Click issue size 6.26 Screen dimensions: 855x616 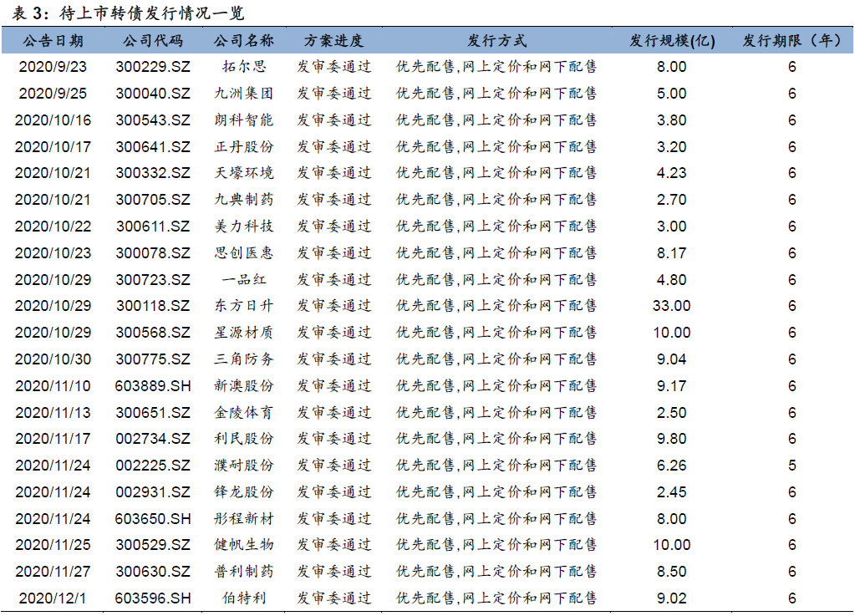672,466
